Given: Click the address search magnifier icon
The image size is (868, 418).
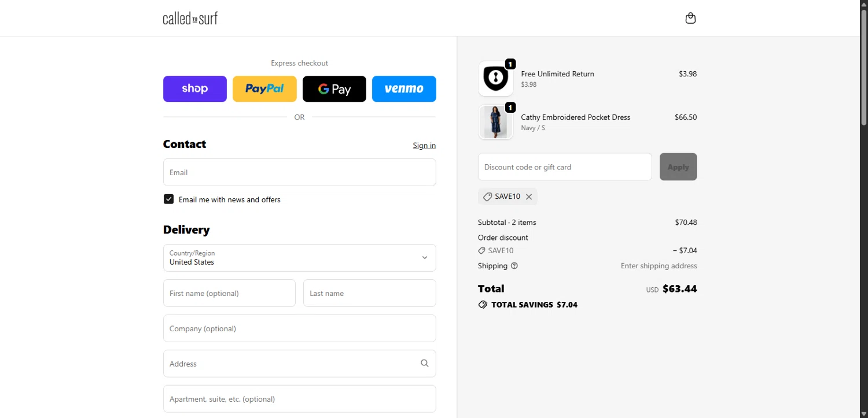Looking at the screenshot, I should pos(425,363).
